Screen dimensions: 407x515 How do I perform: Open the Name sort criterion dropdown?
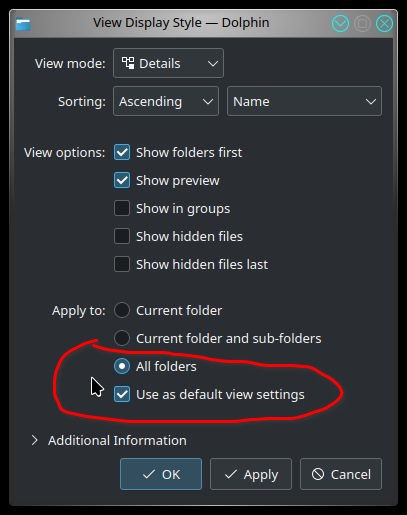pos(304,101)
